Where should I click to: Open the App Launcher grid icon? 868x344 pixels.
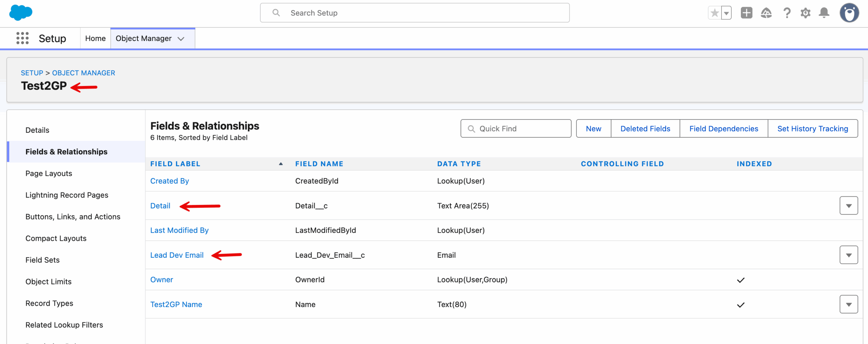(x=22, y=38)
